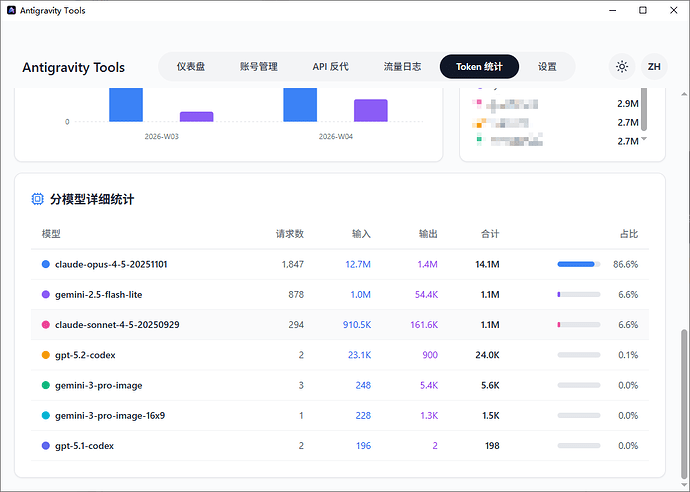Image resolution: width=690 pixels, height=492 pixels.
Task: Click the chip icon beside 分模型详细统计
Action: click(38, 199)
